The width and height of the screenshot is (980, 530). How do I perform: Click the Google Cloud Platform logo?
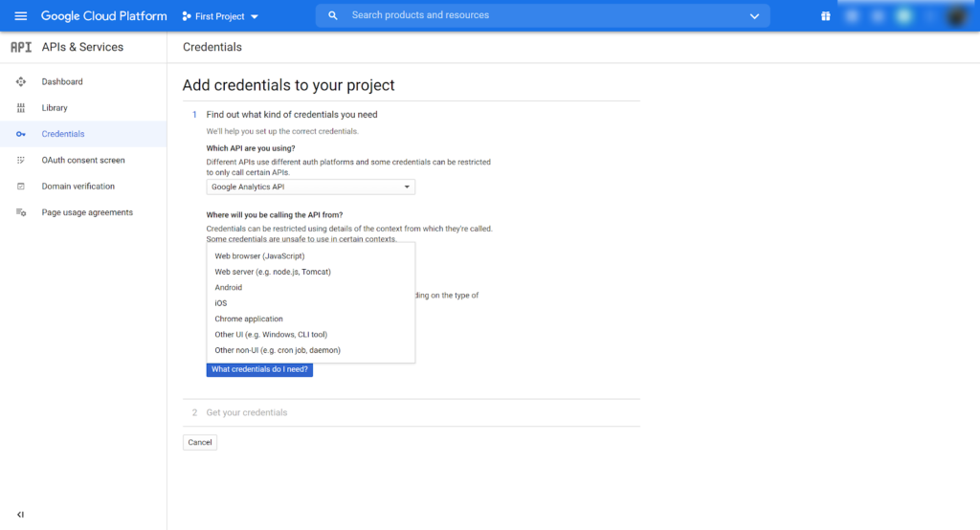pyautogui.click(x=103, y=16)
